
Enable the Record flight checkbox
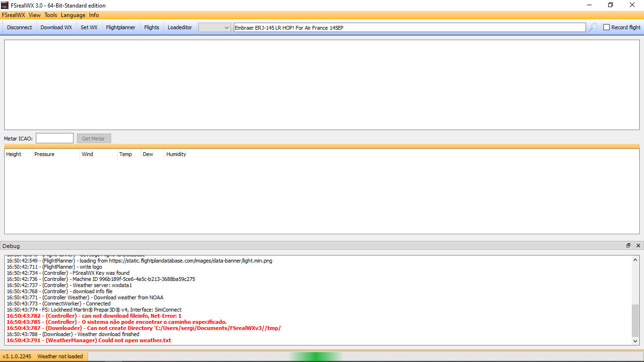click(x=607, y=27)
